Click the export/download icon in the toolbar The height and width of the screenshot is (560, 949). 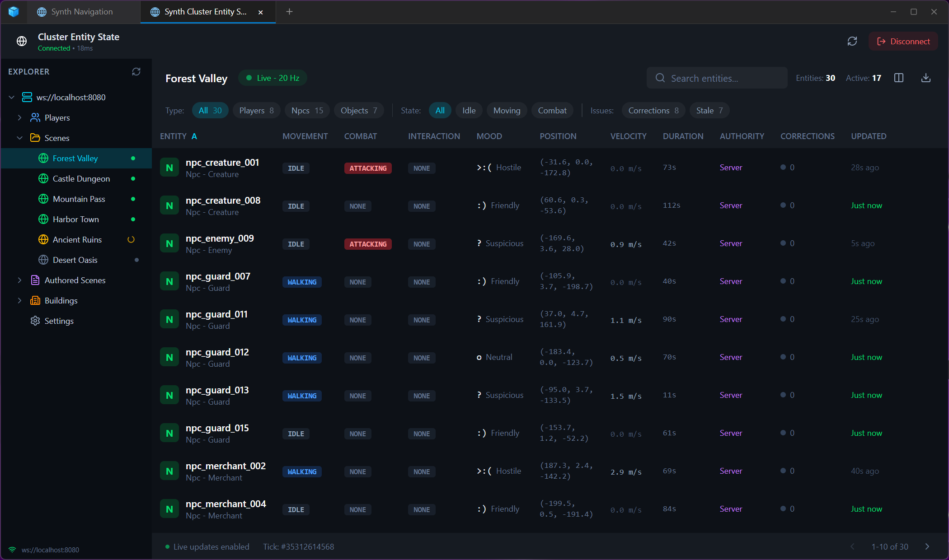926,78
